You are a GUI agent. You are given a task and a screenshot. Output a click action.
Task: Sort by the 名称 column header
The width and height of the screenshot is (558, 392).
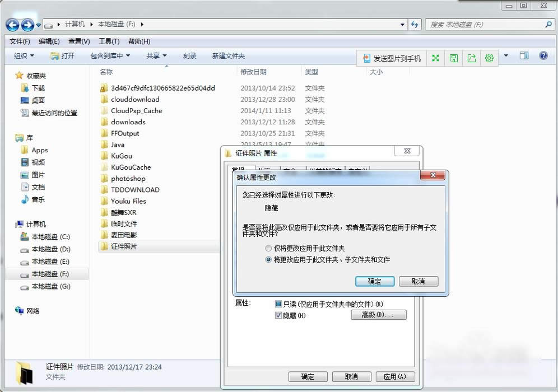[106, 72]
